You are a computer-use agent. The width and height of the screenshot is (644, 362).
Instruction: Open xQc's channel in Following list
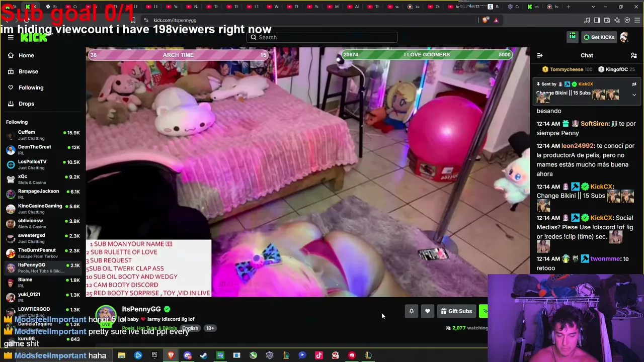point(42,179)
